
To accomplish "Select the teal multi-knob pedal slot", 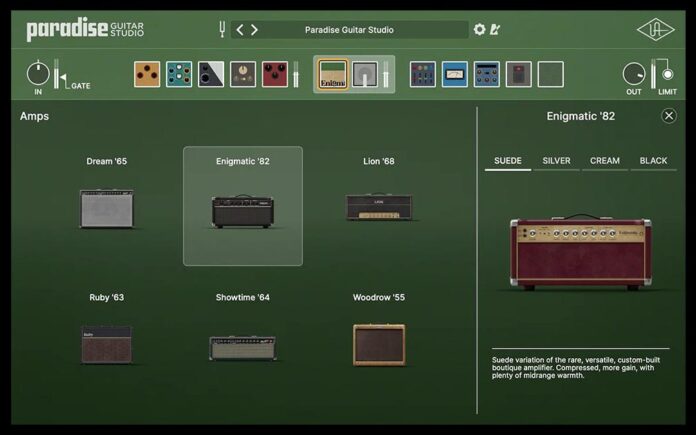I will pyautogui.click(x=179, y=74).
